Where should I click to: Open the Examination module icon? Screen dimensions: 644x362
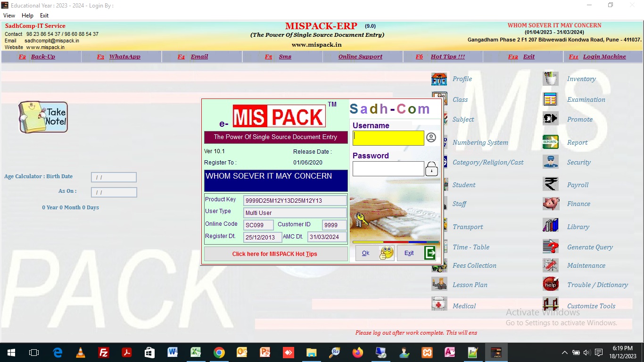click(550, 99)
